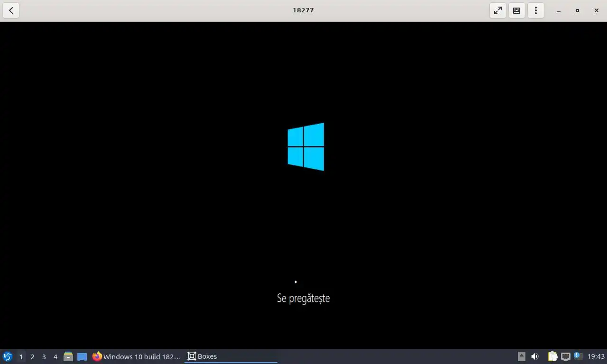Viewport: 607px width, 364px height.
Task: Click the 18277 window title
Action: [x=303, y=10]
